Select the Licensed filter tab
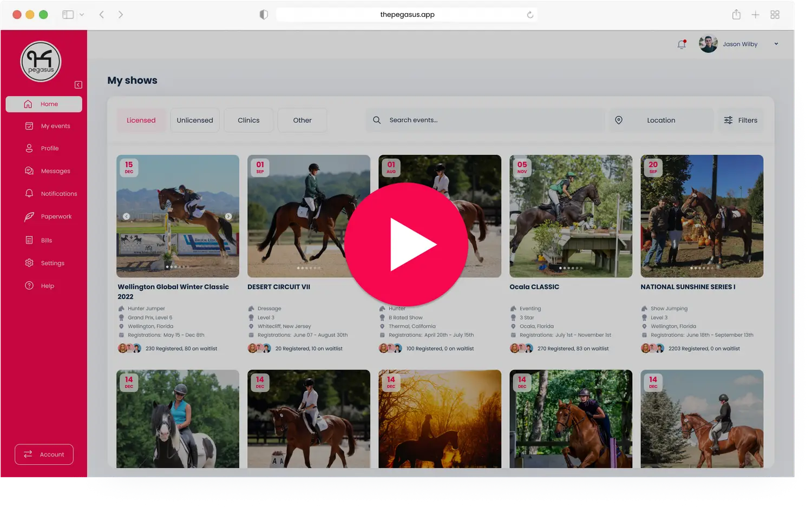 (x=141, y=120)
